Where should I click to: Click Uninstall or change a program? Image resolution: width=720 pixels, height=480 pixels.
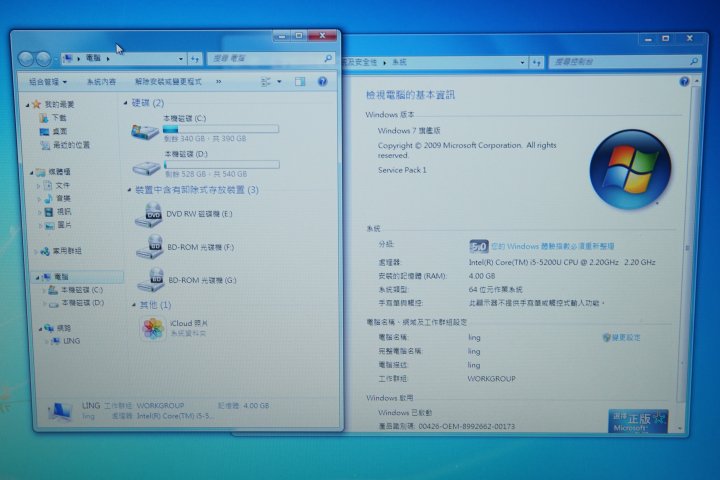click(x=168, y=82)
